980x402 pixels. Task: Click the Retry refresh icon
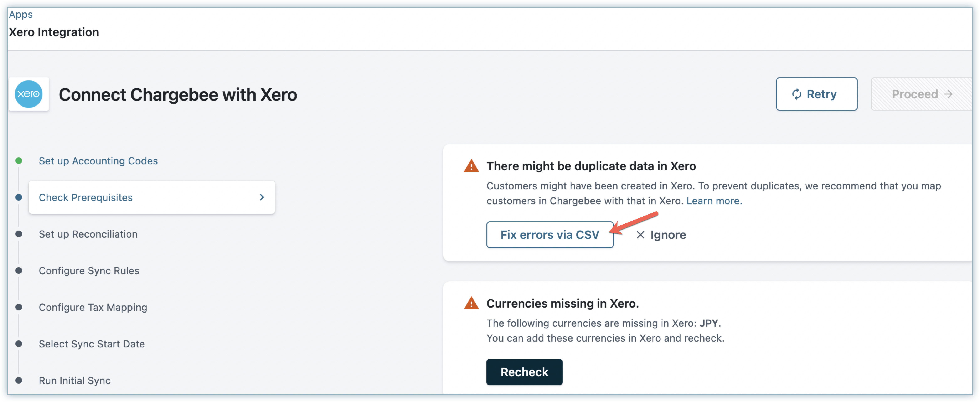(x=796, y=94)
